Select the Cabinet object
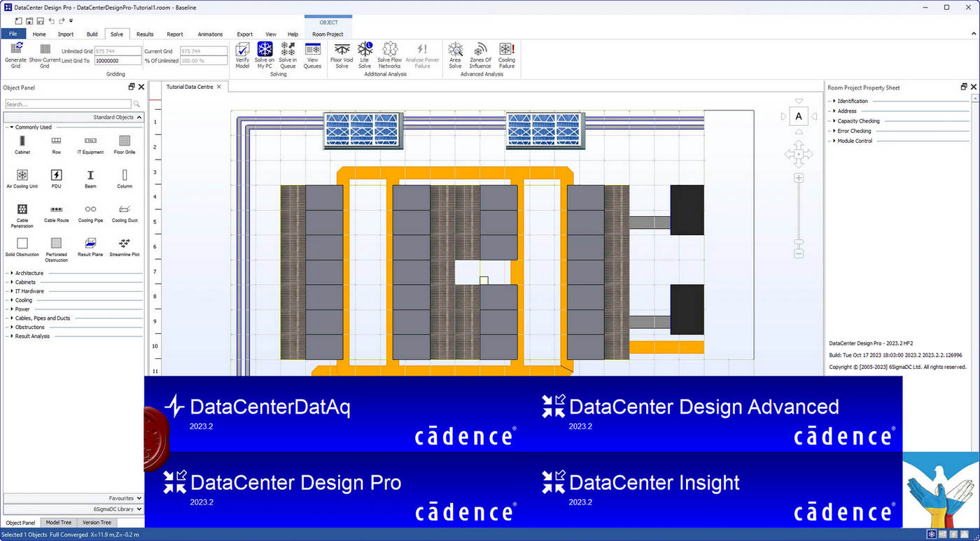980x541 pixels. coord(22,144)
